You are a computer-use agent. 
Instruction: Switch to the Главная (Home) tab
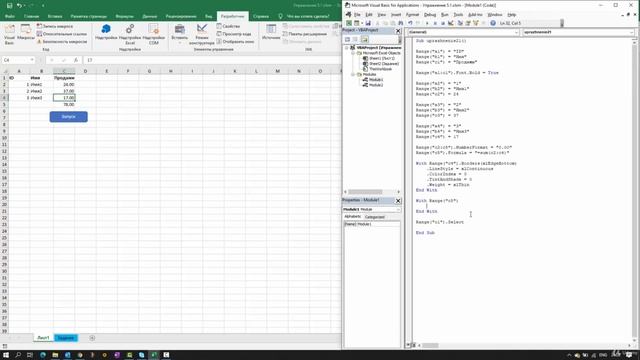point(31,16)
